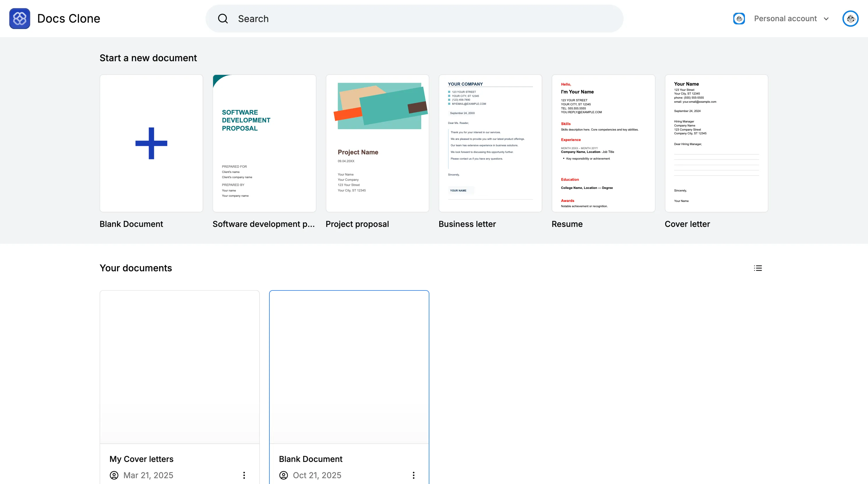868x484 pixels.
Task: Choose the Software development proposal template
Action: pyautogui.click(x=264, y=143)
